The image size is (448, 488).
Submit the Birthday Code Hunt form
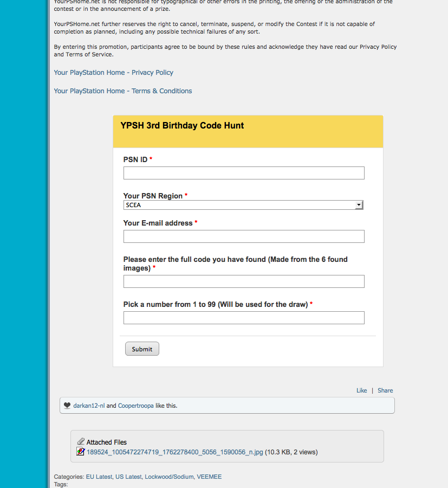[x=142, y=349]
